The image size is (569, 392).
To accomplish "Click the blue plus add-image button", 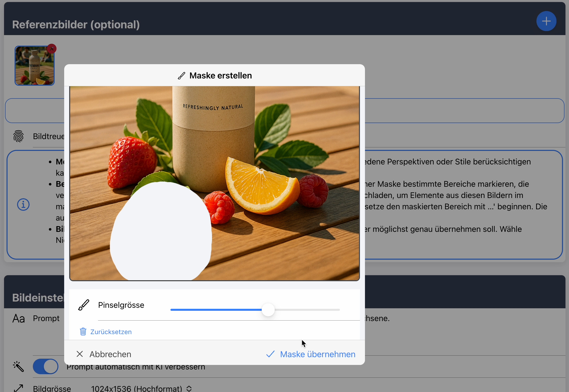I will tap(546, 21).
